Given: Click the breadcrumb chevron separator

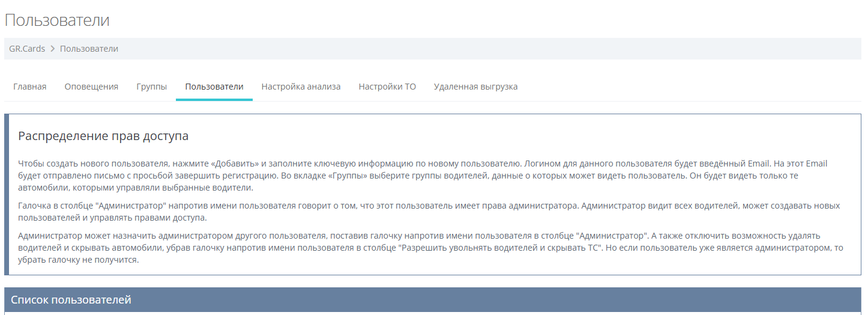Looking at the screenshot, I should click(53, 49).
